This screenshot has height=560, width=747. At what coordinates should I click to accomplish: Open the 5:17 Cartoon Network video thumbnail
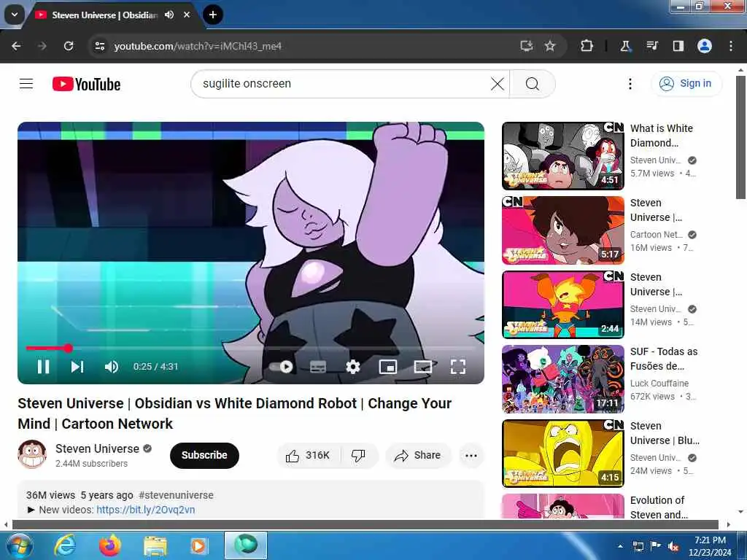pyautogui.click(x=563, y=230)
